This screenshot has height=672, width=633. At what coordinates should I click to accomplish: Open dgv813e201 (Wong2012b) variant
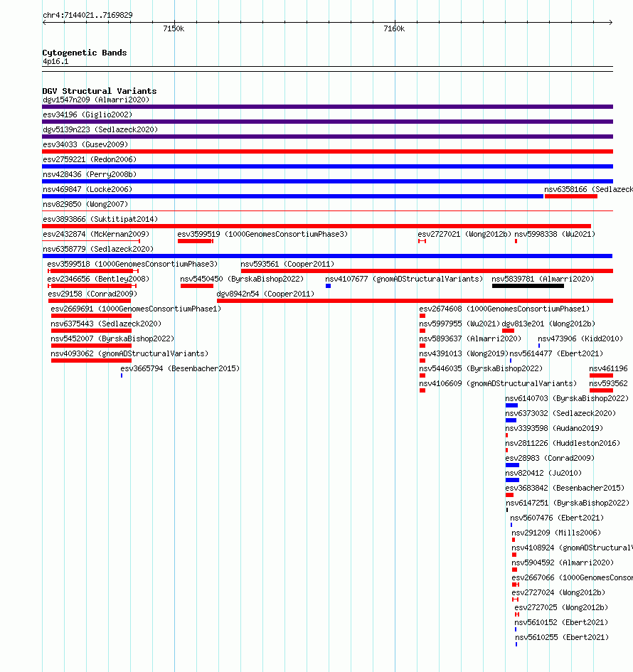click(x=548, y=324)
